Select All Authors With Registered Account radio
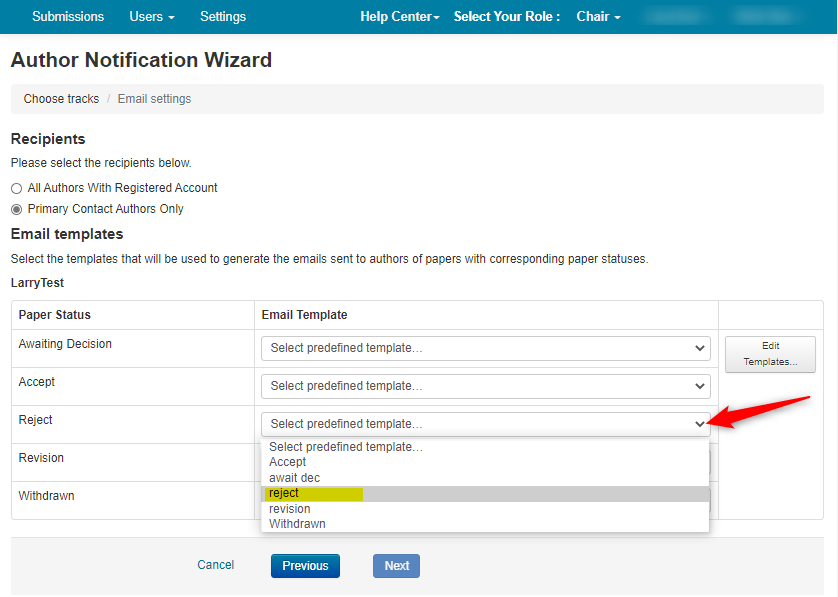The width and height of the screenshot is (838, 597). pos(16,188)
